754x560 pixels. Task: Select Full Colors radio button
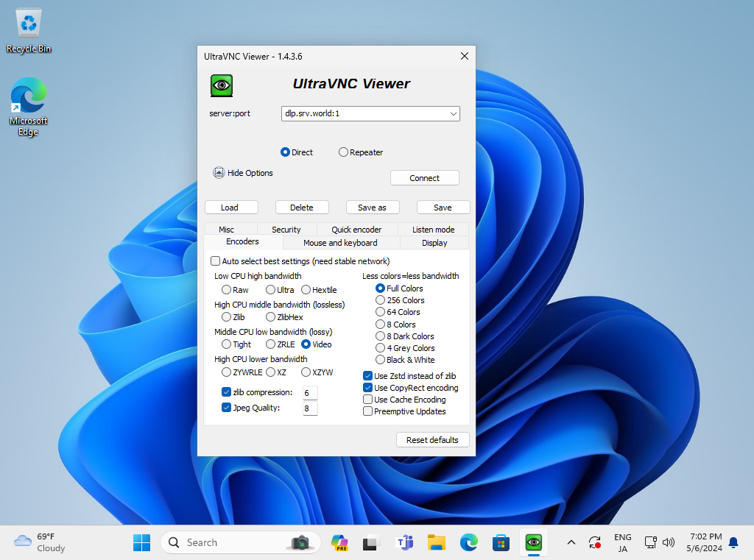click(x=380, y=288)
